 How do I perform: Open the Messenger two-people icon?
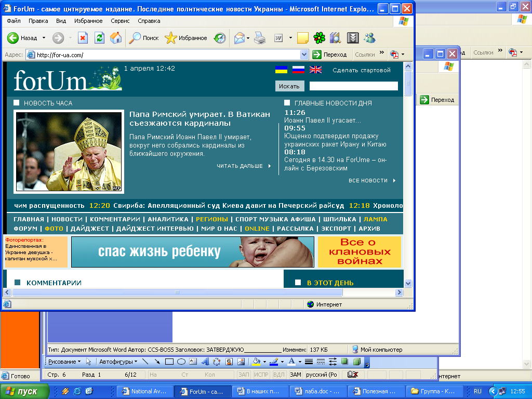click(369, 38)
